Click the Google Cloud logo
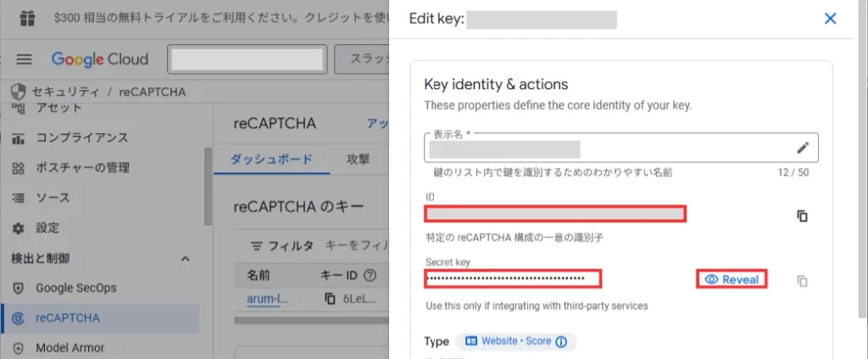868x359 pixels. click(100, 59)
